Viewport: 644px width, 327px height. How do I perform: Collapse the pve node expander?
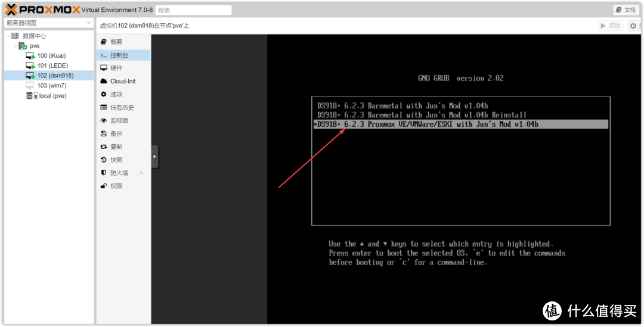16,46
